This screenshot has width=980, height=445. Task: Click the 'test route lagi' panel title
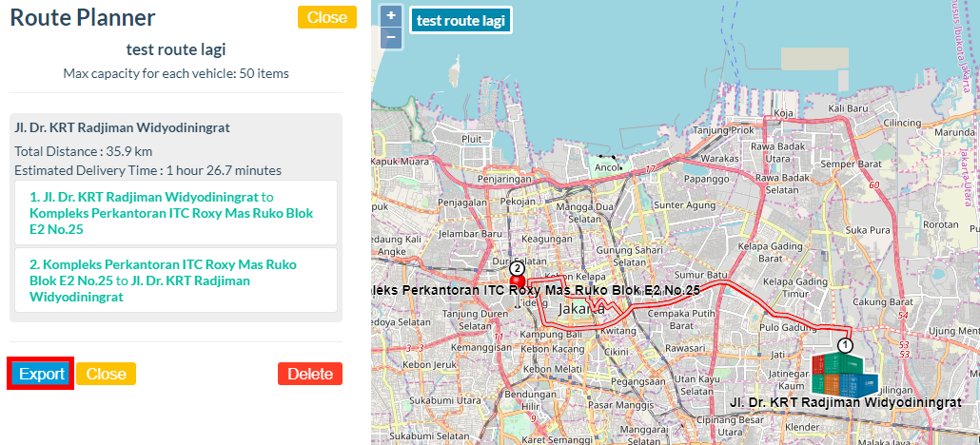tap(176, 49)
